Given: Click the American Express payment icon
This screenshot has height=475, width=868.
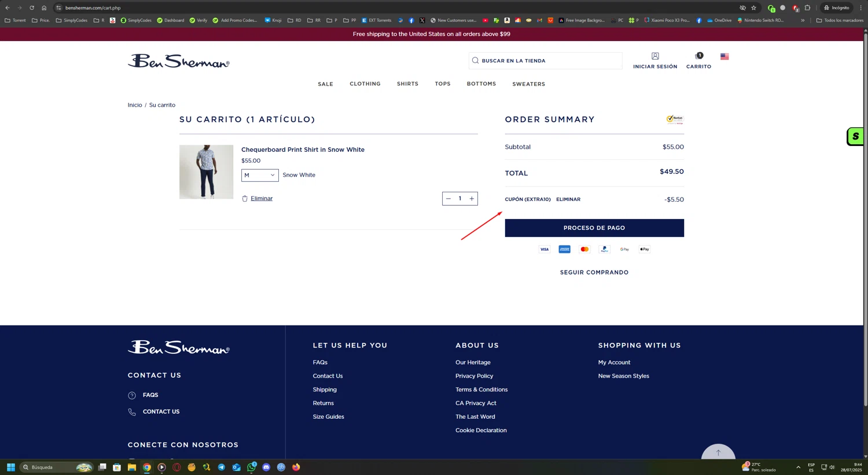Looking at the screenshot, I should [x=564, y=250].
